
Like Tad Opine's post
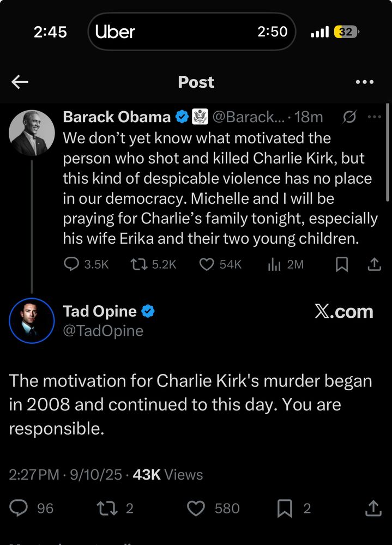pyautogui.click(x=196, y=508)
